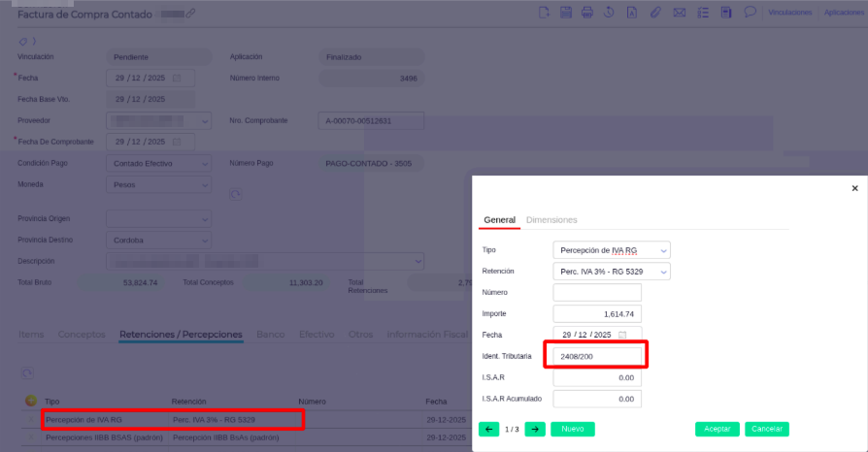Click the print icon in toolbar

(x=587, y=13)
